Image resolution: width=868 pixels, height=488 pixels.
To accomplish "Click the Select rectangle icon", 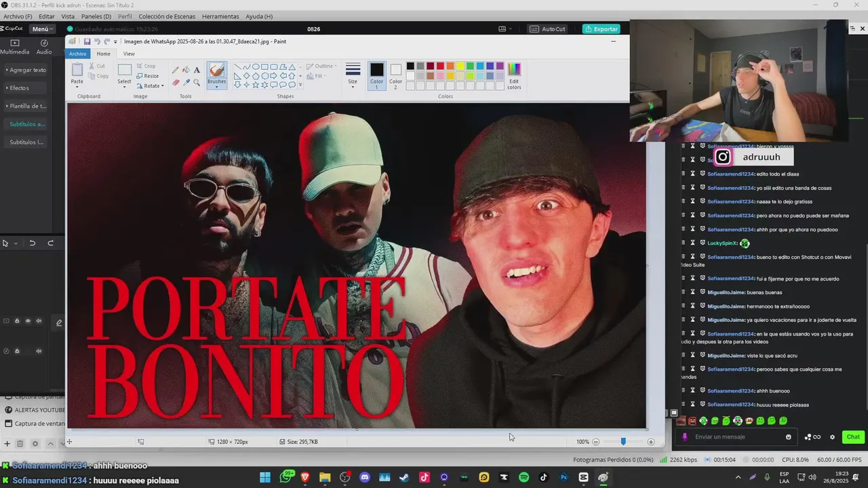I will tap(124, 70).
